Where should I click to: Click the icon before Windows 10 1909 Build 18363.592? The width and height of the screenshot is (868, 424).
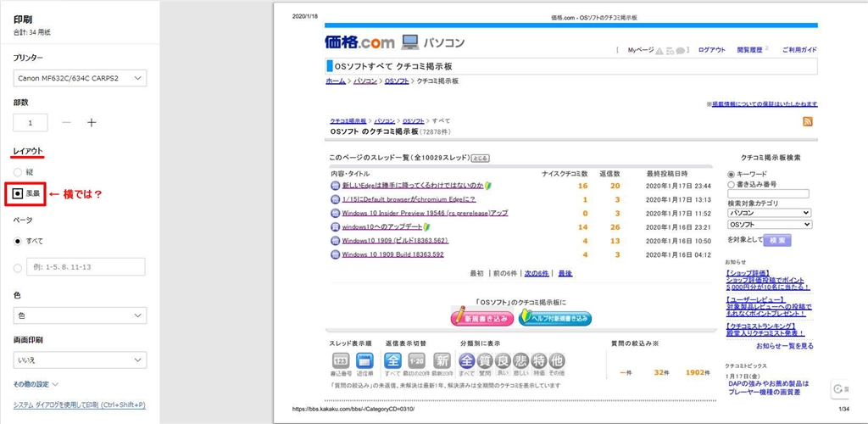(x=335, y=254)
